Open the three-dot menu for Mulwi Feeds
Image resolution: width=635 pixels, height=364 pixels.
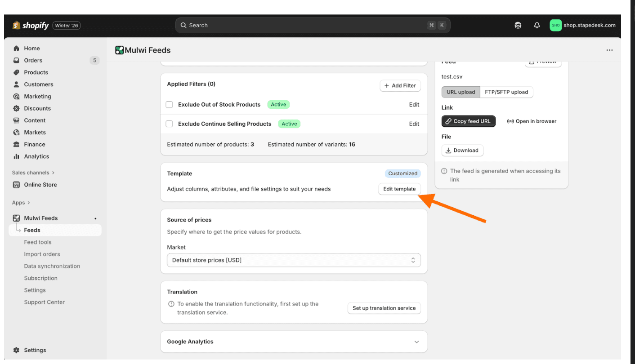609,50
